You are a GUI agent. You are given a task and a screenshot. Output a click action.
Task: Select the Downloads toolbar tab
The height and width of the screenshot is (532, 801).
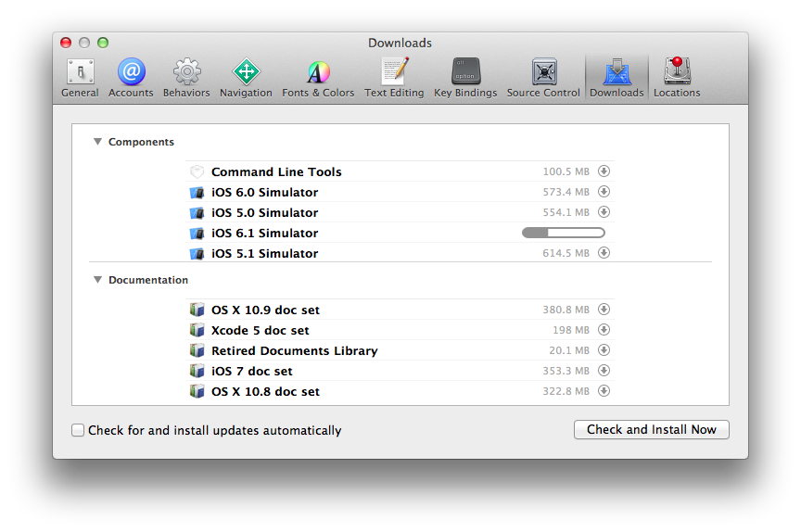click(617, 78)
